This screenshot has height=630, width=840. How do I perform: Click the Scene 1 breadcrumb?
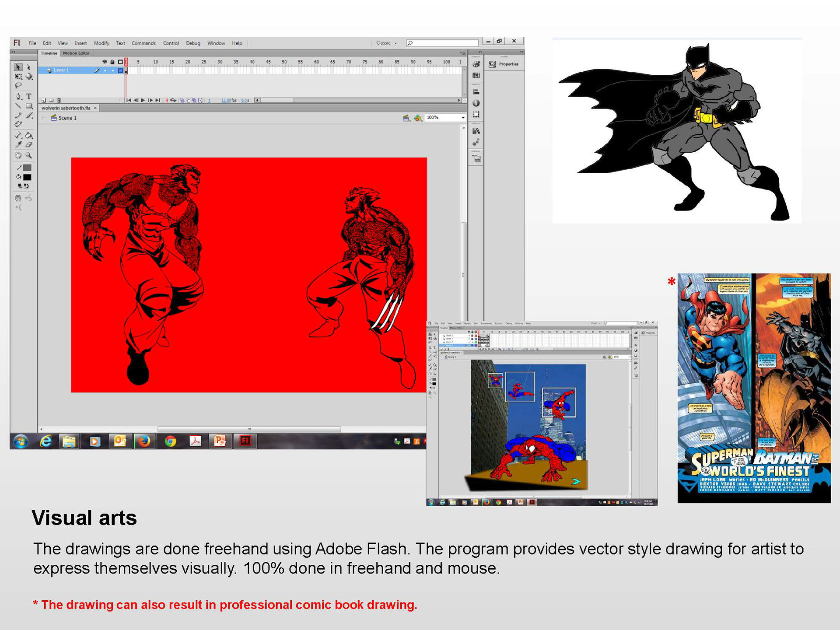tap(64, 118)
